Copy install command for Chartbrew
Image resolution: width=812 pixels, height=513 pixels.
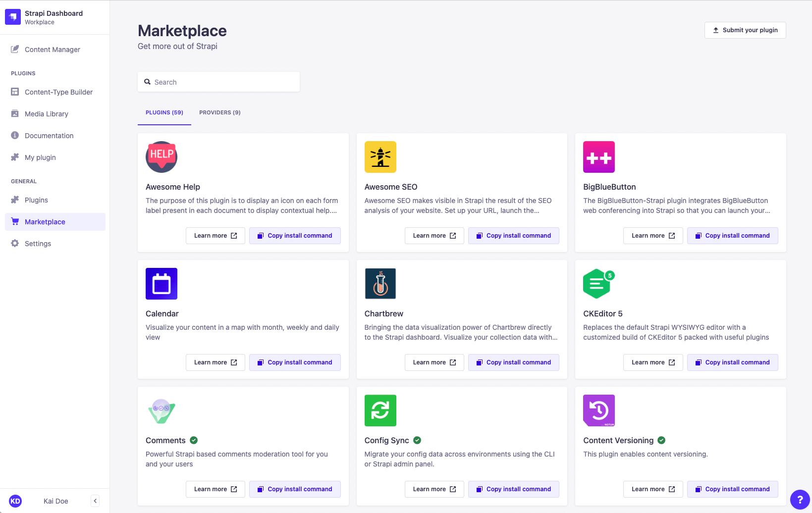pos(514,362)
